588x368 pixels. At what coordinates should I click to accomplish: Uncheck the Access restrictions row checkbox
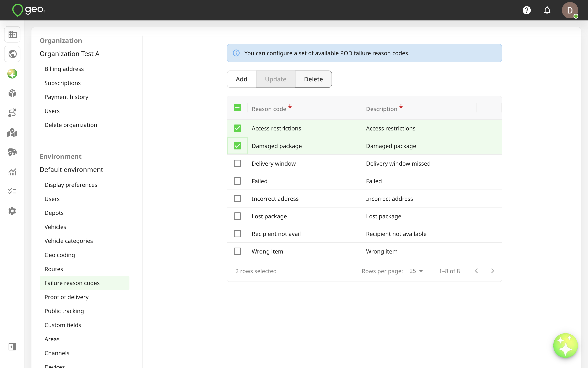coord(237,128)
